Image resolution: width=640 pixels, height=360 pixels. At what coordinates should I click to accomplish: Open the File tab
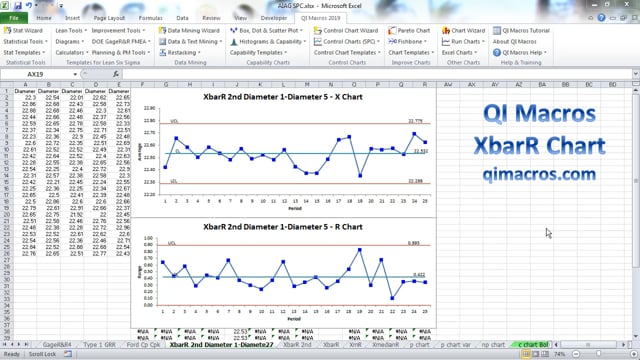(x=14, y=18)
